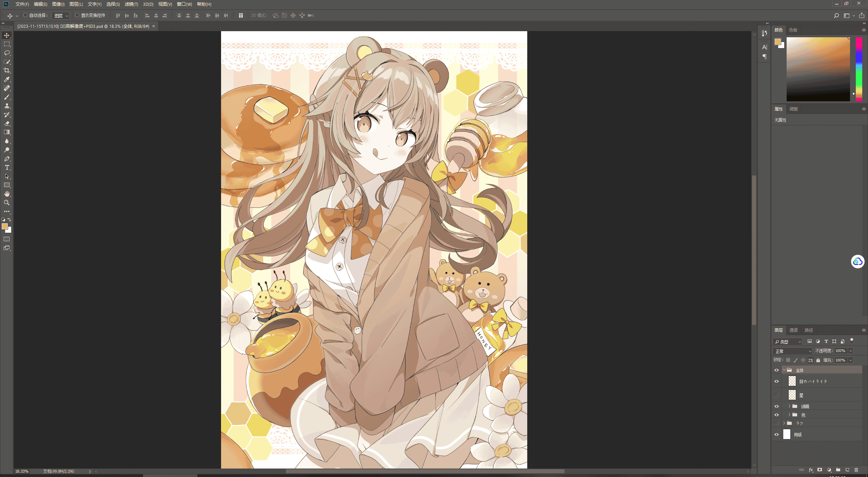This screenshot has width=868, height=477.
Task: Expand the 線画 layer group
Action: pyautogui.click(x=789, y=406)
